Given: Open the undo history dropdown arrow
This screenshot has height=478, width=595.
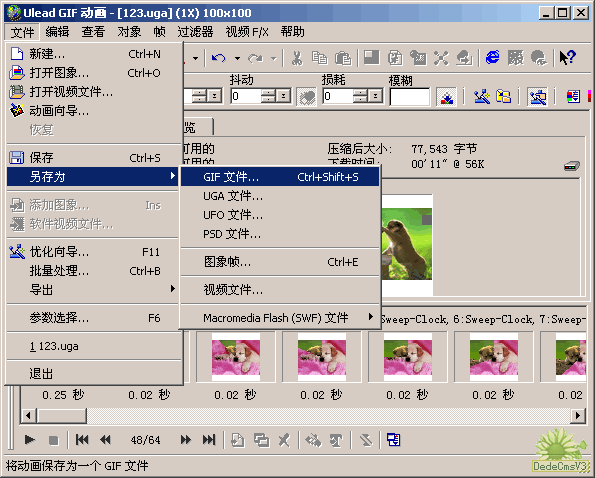Looking at the screenshot, I should point(237,58).
